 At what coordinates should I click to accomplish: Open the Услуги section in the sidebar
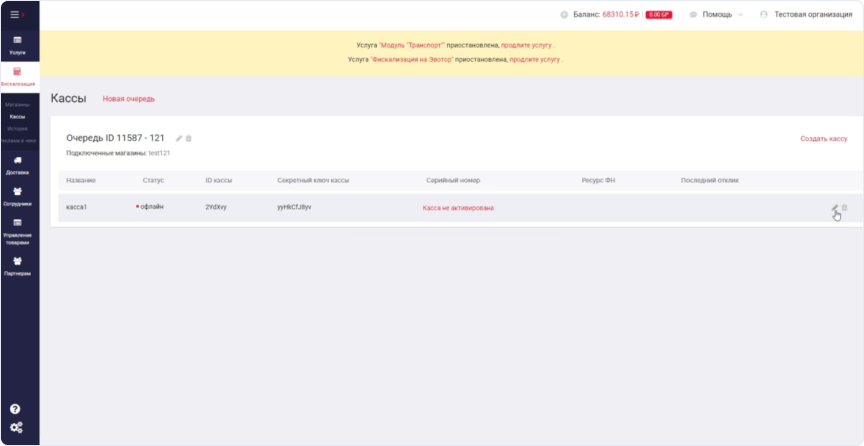17,44
